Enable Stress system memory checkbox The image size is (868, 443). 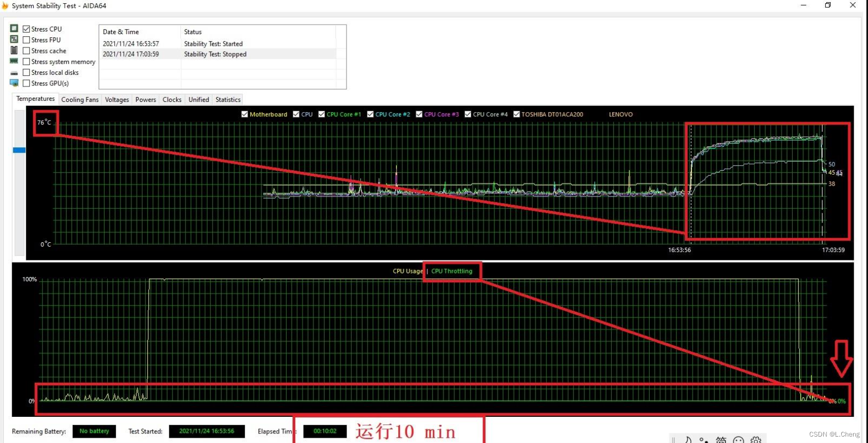[26, 61]
